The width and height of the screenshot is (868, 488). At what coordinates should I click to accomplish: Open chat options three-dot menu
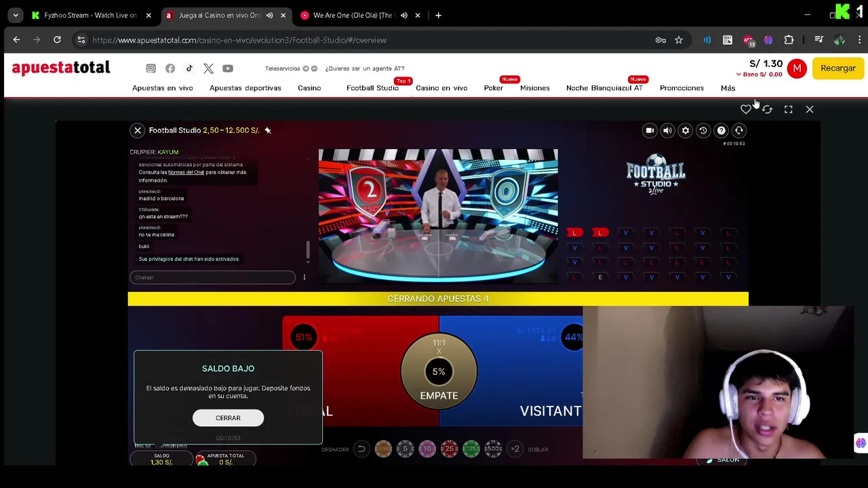tap(304, 277)
